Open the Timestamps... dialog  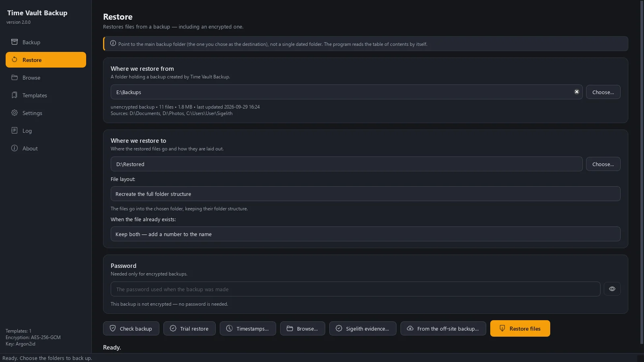[248, 329]
